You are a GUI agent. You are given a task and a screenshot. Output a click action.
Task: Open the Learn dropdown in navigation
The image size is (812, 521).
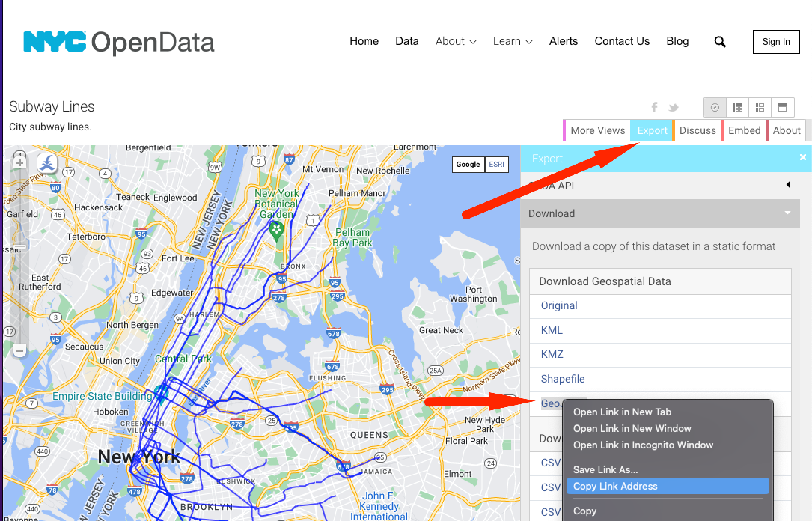pyautogui.click(x=513, y=41)
